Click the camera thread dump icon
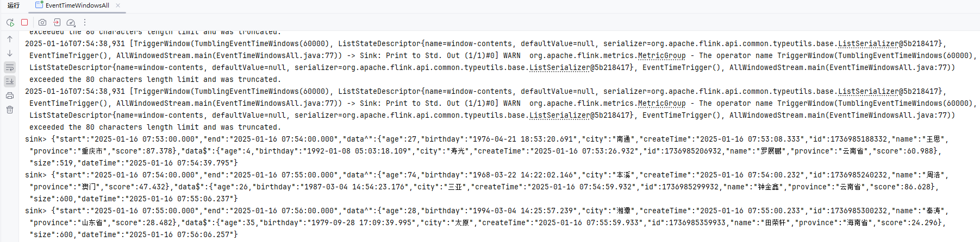980x242 pixels. tap(42, 22)
